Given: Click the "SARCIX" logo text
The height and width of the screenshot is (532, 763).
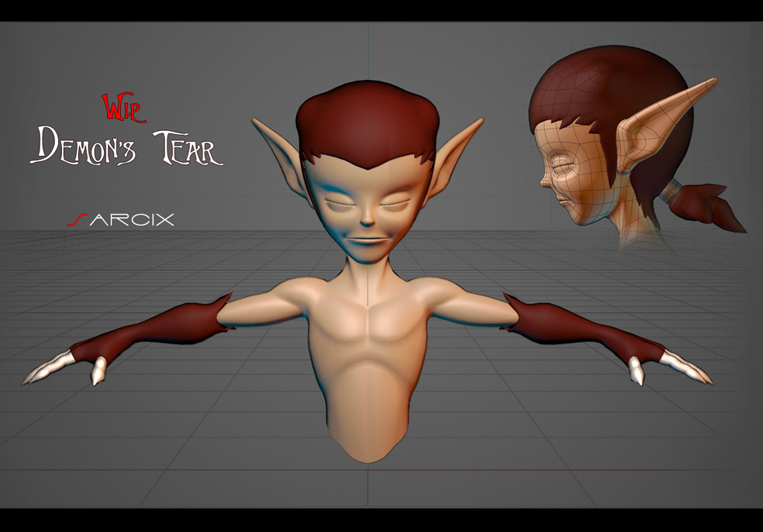Looking at the screenshot, I should point(120,220).
